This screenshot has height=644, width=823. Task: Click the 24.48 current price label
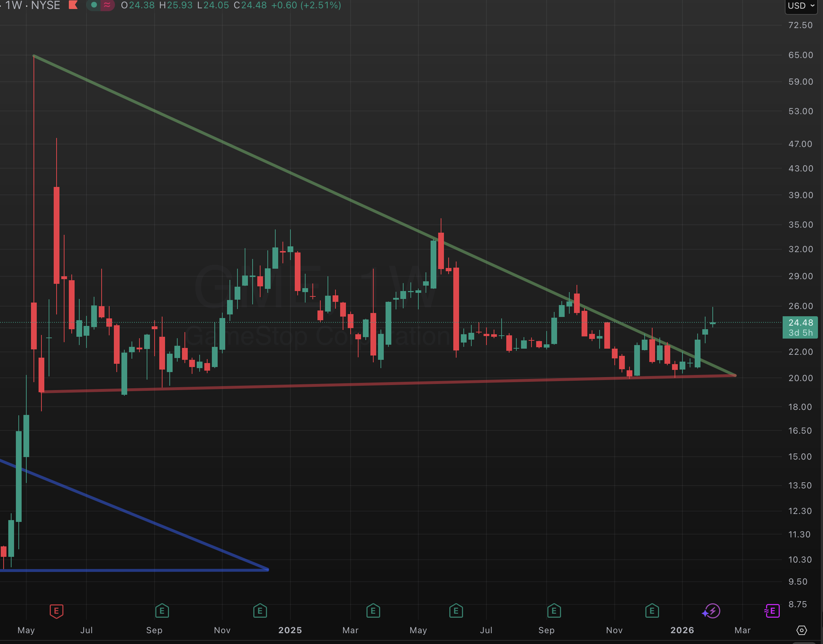(x=800, y=323)
